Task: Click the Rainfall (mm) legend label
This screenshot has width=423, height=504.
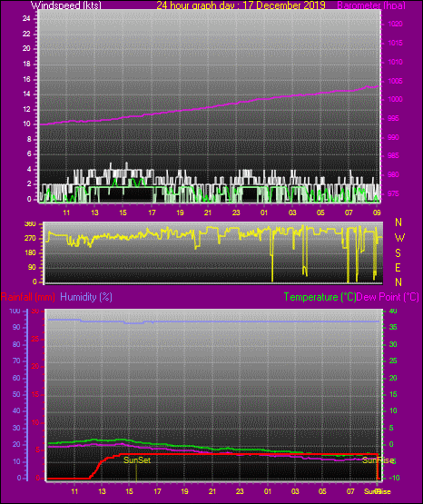Action: (28, 297)
